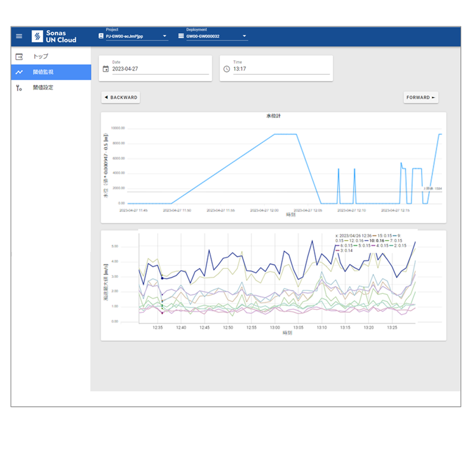Click the Deployment list icon in the header

181,36
